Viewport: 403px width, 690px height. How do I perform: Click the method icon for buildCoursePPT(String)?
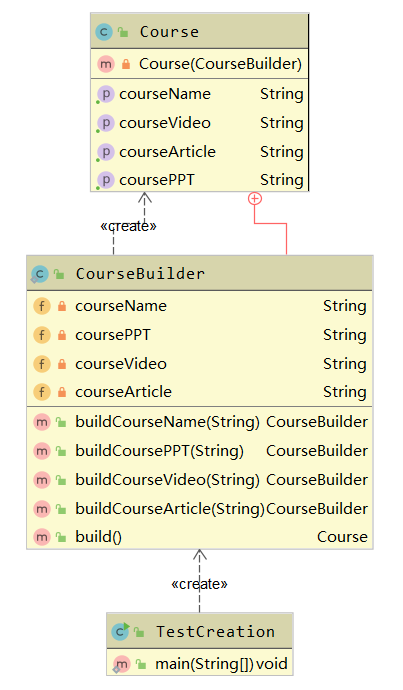click(42, 451)
